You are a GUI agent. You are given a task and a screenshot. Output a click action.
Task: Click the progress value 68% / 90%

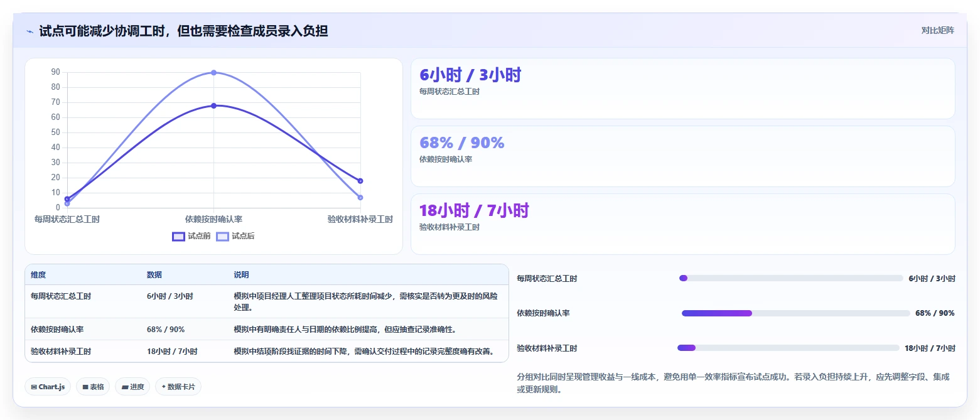coord(935,313)
